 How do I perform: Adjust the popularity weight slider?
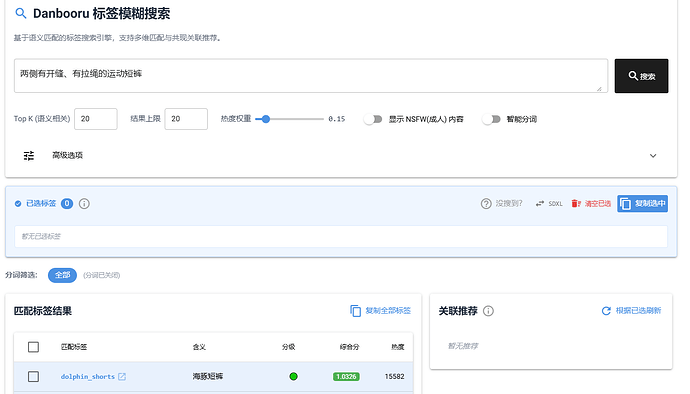point(289,119)
